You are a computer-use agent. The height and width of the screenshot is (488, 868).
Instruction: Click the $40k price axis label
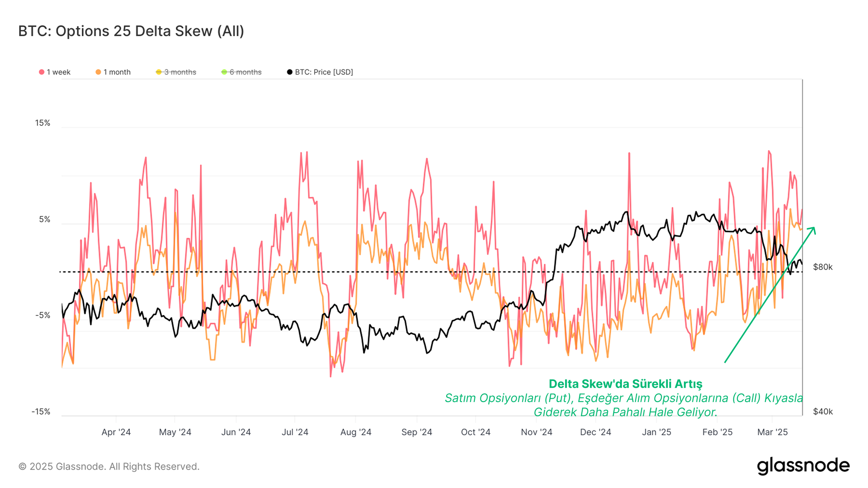[822, 412]
